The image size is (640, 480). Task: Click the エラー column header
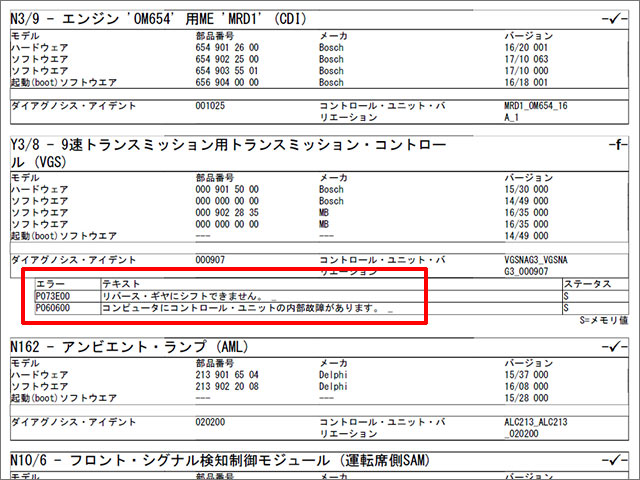click(50, 284)
